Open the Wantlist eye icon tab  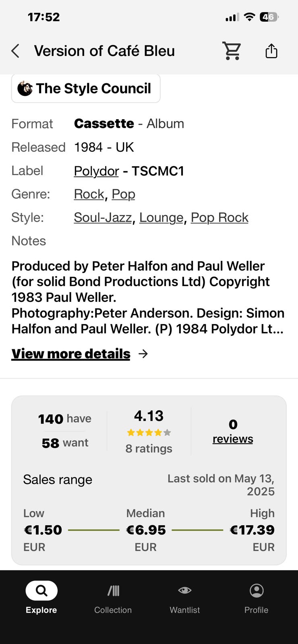click(185, 591)
